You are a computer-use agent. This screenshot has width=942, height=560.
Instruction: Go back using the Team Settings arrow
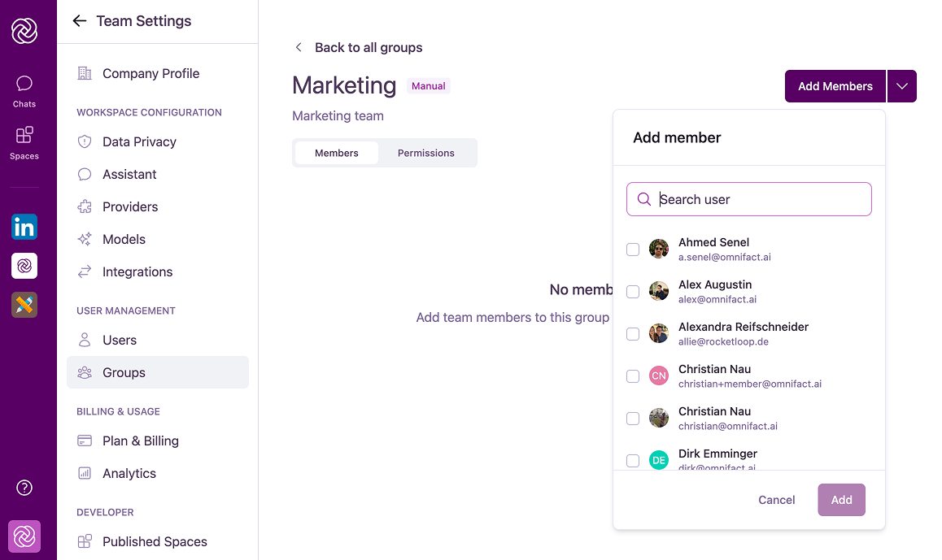pyautogui.click(x=79, y=21)
